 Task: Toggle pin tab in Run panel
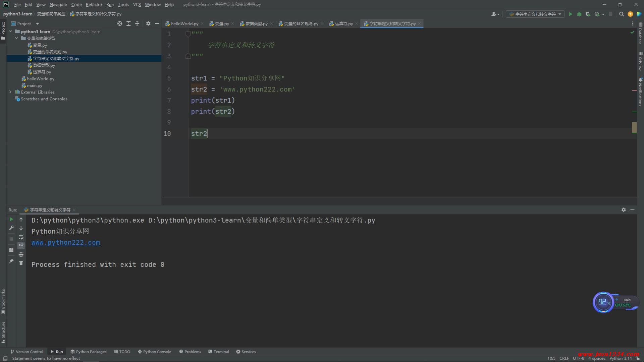coord(11,261)
